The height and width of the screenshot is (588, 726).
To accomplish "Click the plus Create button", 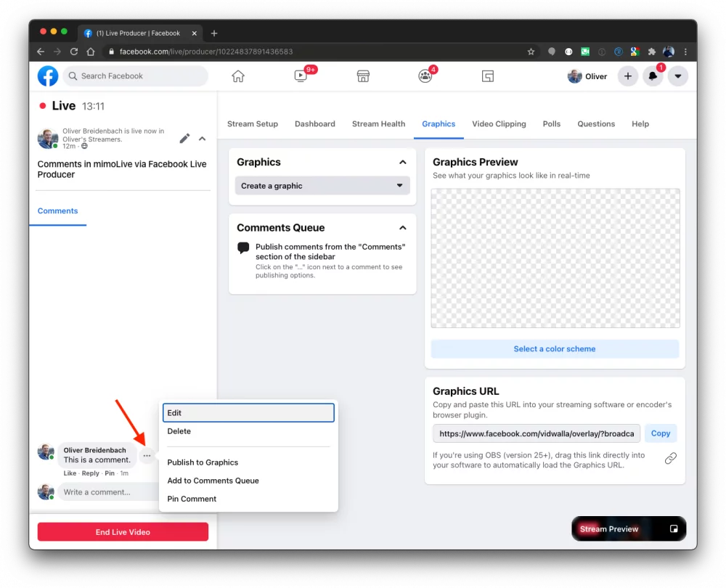I will 628,76.
